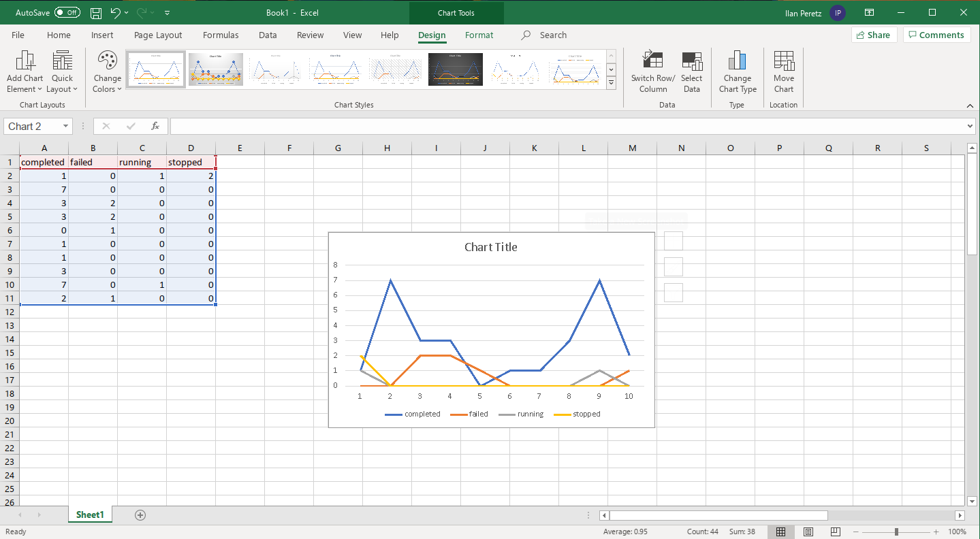Open the Comments panel
Viewport: 980px width, 539px height.
click(936, 35)
